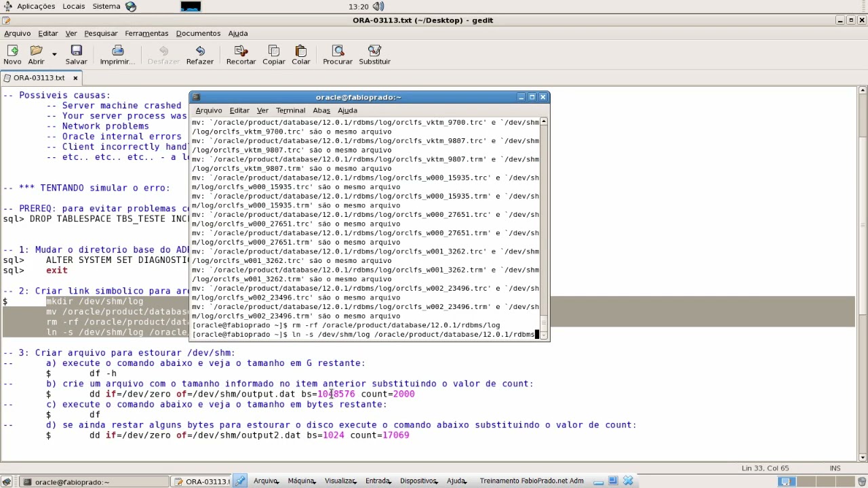Click terminal scrollbar up arrow
This screenshot has height=488, width=868.
coord(544,121)
